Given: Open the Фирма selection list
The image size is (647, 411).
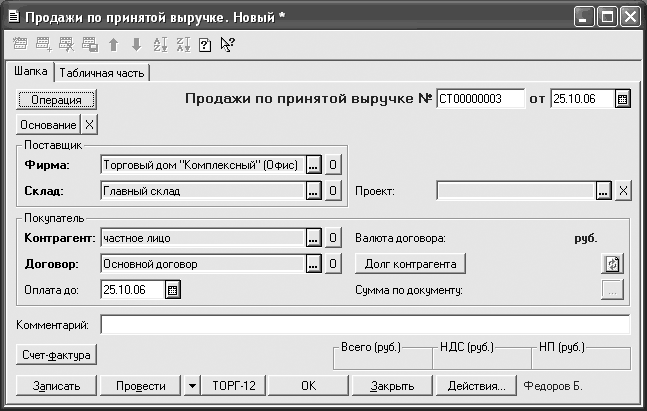Looking at the screenshot, I should pos(313,164).
